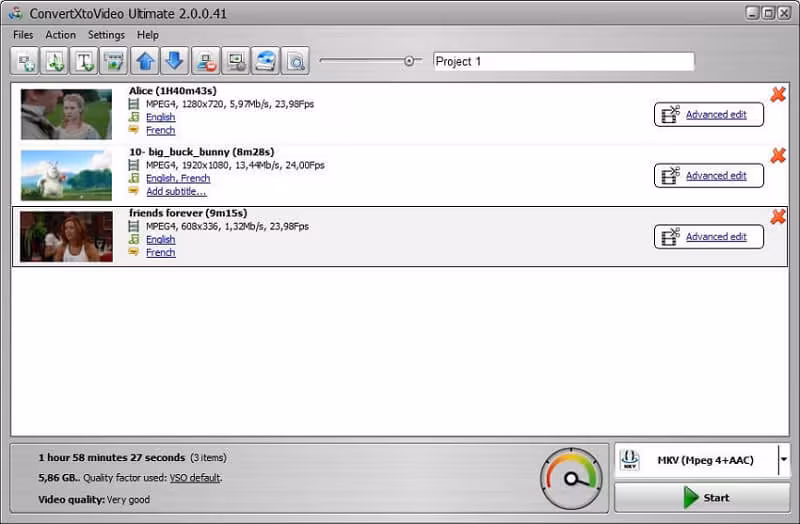The width and height of the screenshot is (800, 524).
Task: Click the film strip icon of Alice
Action: click(x=134, y=104)
